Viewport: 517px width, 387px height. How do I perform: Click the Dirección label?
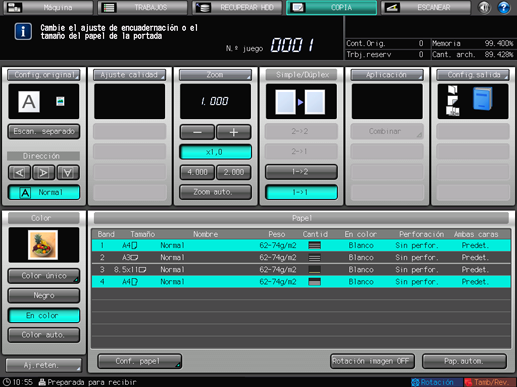click(44, 156)
